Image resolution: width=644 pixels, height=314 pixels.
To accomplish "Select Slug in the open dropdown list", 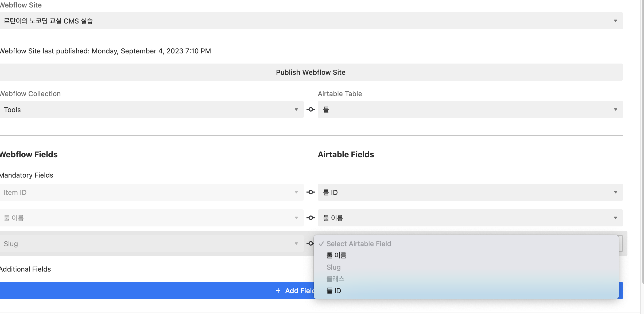I will pyautogui.click(x=466, y=267).
